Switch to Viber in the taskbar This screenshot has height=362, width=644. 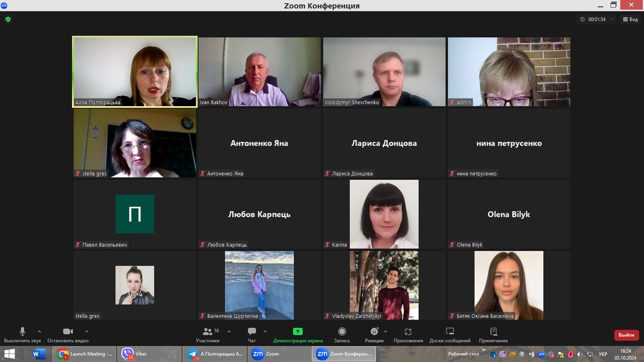pyautogui.click(x=149, y=354)
